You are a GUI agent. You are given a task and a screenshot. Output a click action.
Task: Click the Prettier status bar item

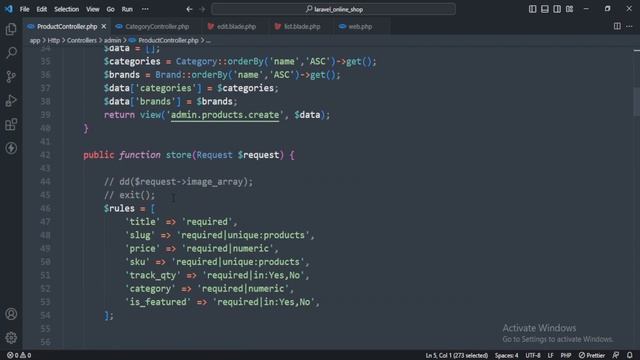pos(592,356)
